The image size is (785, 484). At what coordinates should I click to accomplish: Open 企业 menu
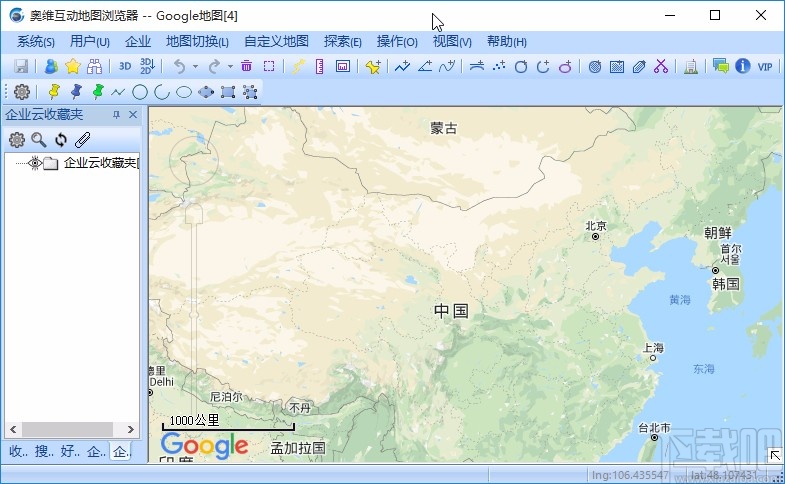tap(138, 42)
